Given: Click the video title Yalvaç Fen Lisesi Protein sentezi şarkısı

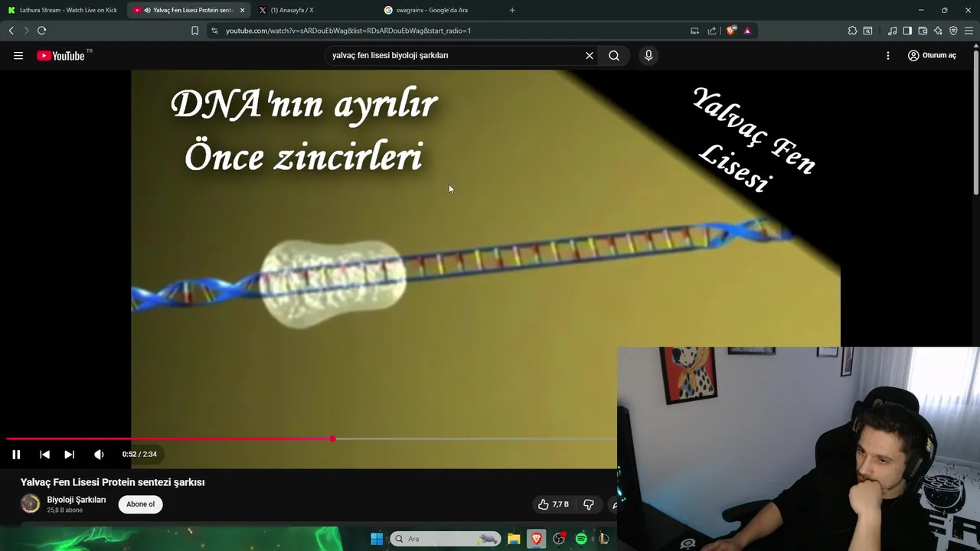Looking at the screenshot, I should coord(113,482).
